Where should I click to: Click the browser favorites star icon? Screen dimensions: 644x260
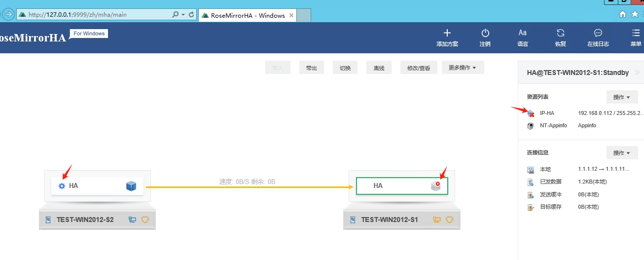[x=635, y=14]
